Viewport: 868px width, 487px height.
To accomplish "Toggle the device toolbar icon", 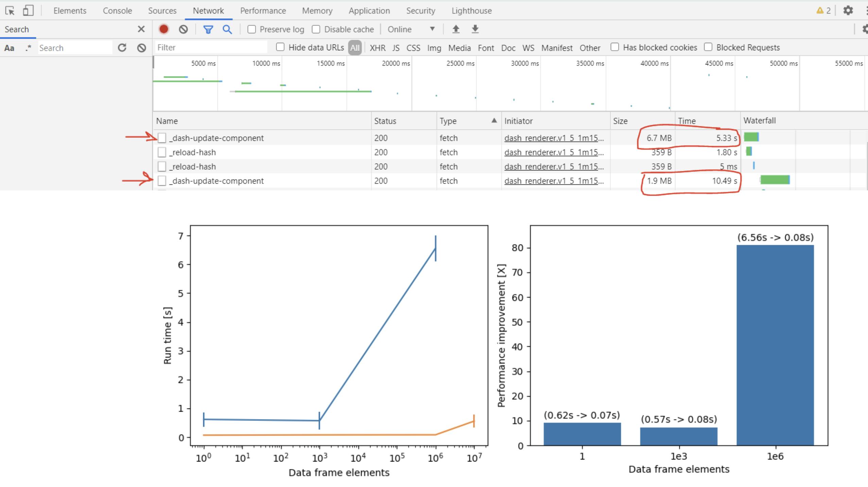I will pos(28,11).
